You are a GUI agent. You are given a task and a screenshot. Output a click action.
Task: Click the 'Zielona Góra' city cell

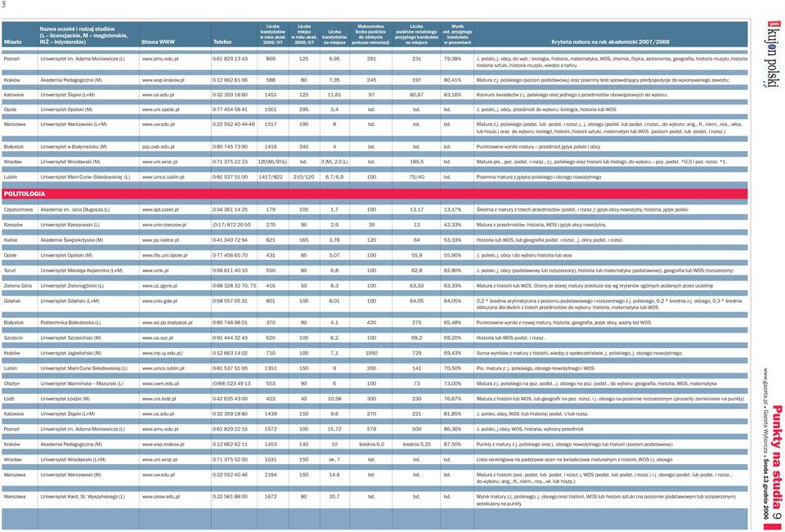(x=18, y=286)
